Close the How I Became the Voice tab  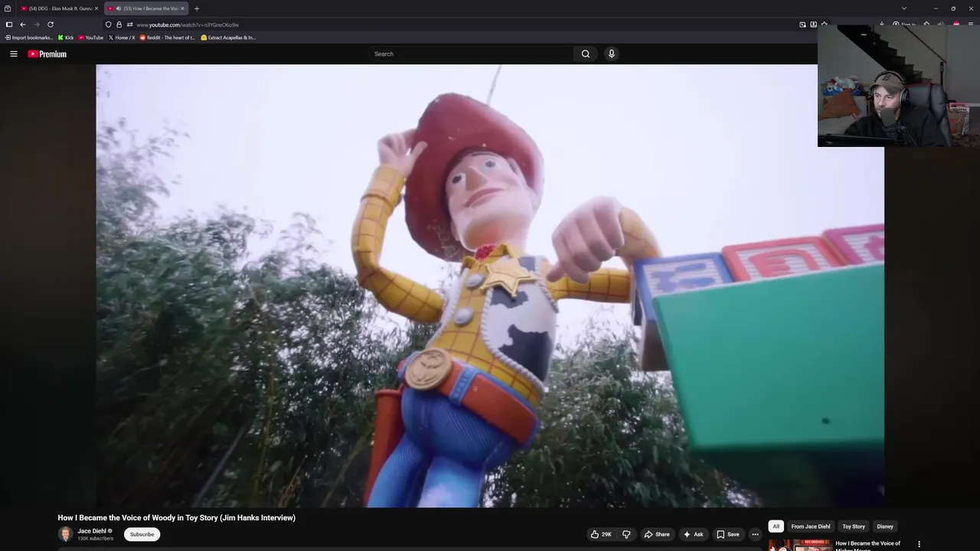click(182, 8)
